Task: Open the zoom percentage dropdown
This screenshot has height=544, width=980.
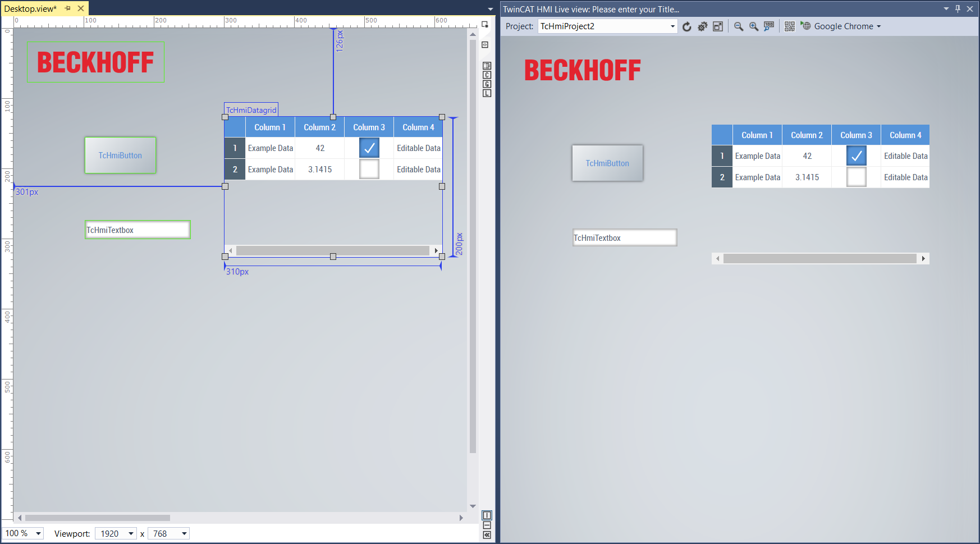Action: tap(39, 533)
